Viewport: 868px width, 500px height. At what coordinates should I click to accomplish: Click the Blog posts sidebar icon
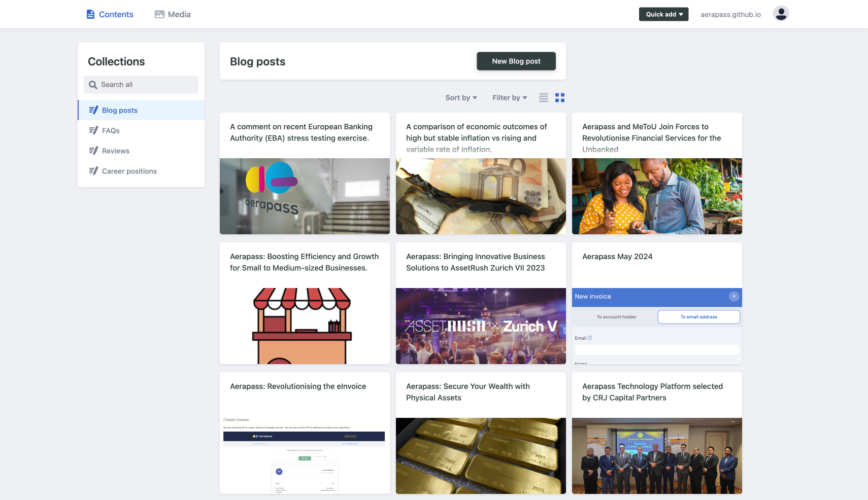93,110
